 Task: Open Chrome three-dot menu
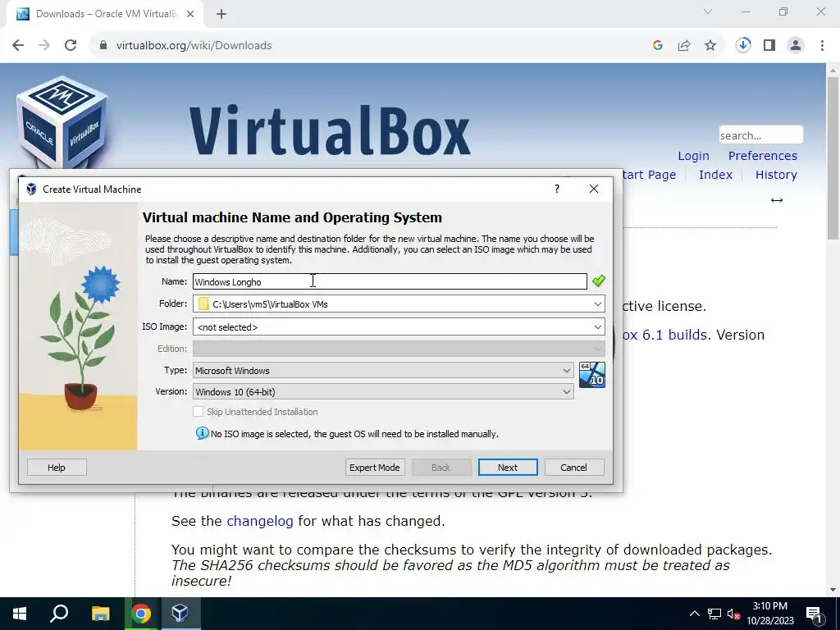[822, 46]
